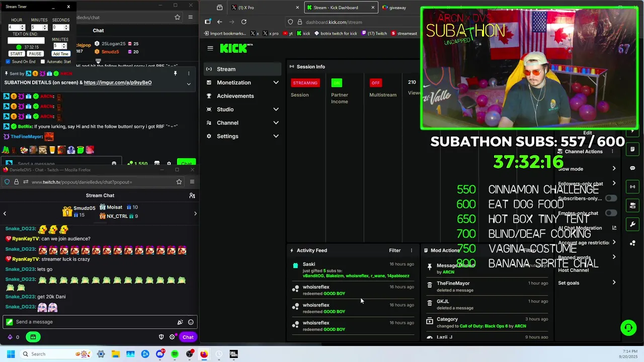Bookmark the Twitch chat popout page star
The width and height of the screenshot is (644, 362).
(x=179, y=182)
